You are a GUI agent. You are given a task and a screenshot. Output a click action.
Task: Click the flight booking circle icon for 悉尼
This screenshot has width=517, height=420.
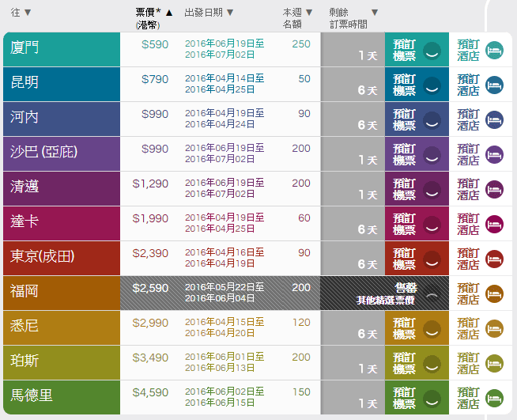[432, 329]
